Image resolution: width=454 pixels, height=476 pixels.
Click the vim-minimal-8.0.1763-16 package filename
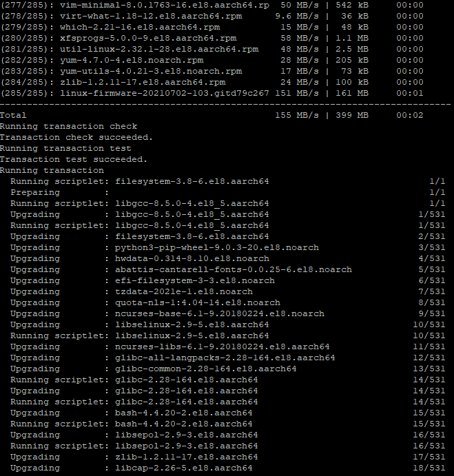click(x=164, y=5)
